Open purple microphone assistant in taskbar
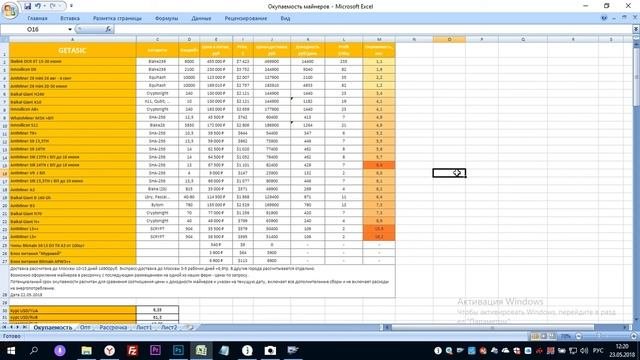 click(x=60, y=351)
